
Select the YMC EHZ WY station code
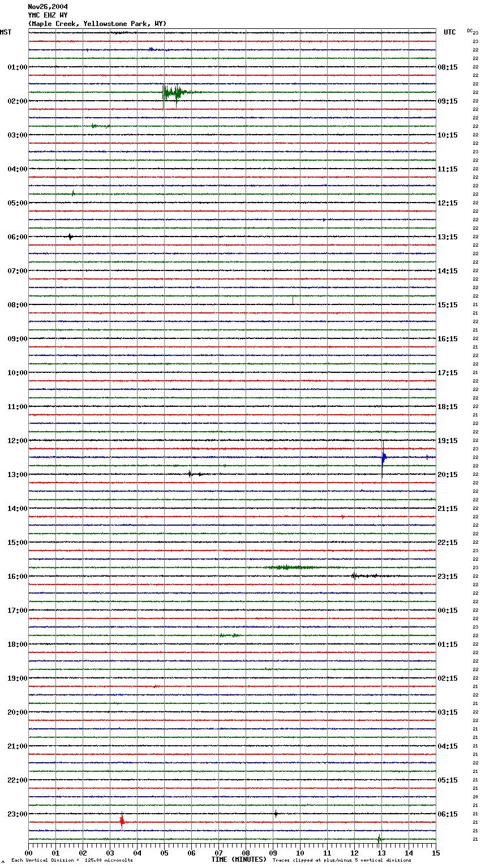(x=48, y=15)
